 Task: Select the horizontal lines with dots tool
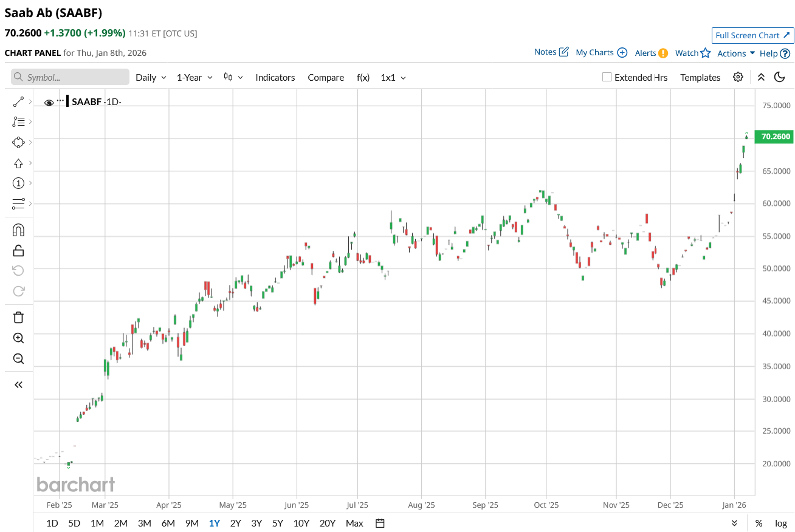tap(18, 203)
